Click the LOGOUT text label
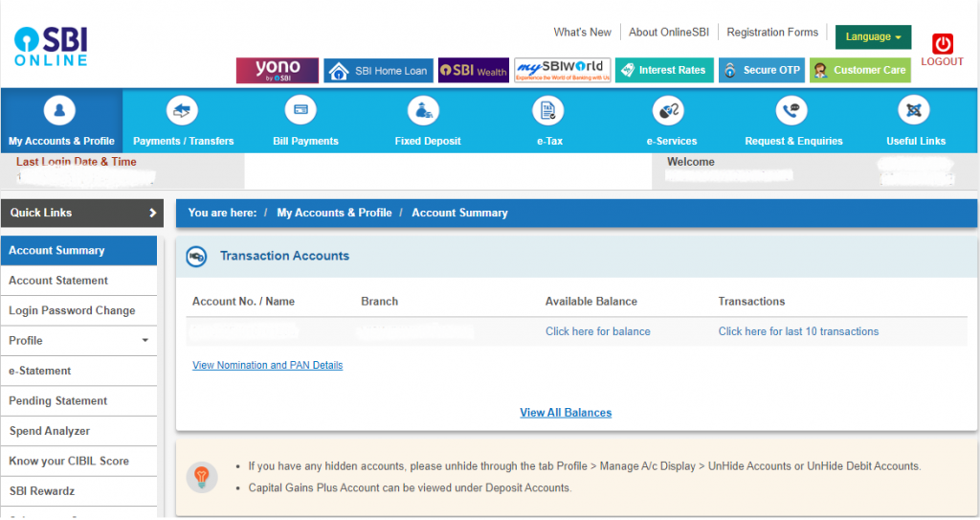 [942, 62]
